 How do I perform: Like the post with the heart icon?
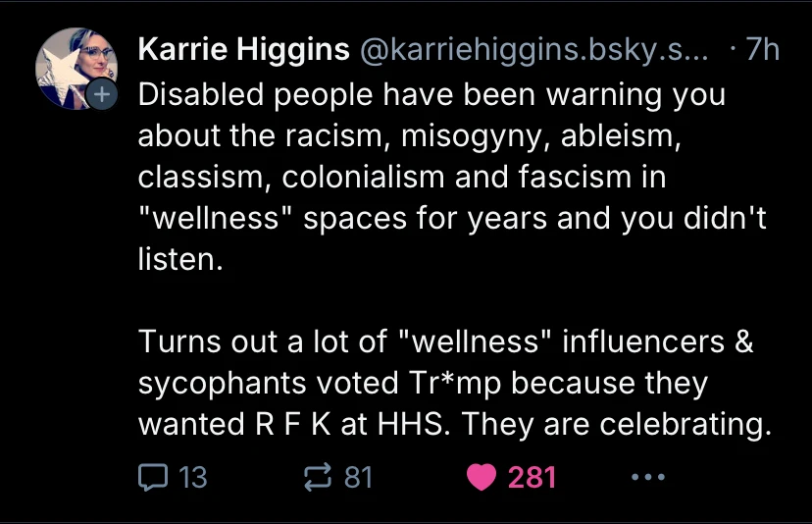[x=482, y=477]
